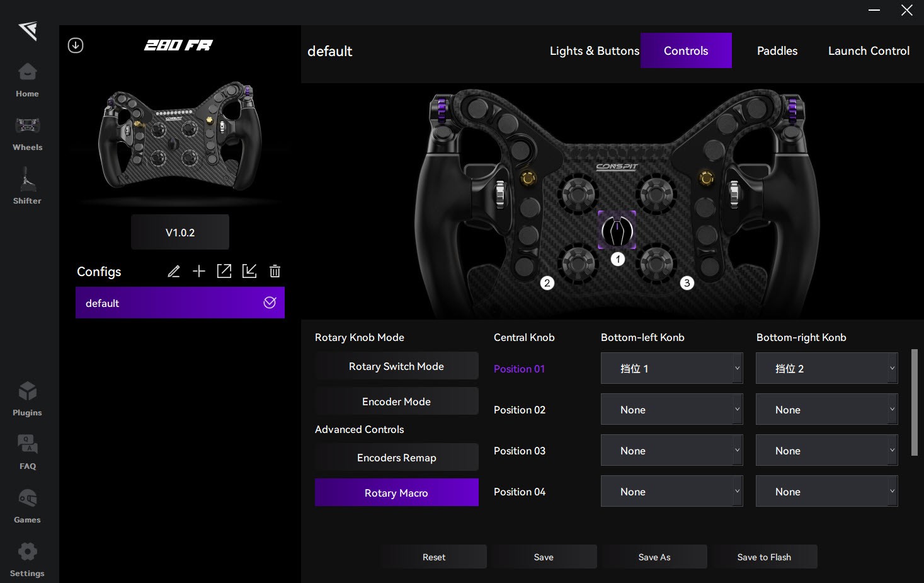Select Rotary Switch Mode

[397, 366]
